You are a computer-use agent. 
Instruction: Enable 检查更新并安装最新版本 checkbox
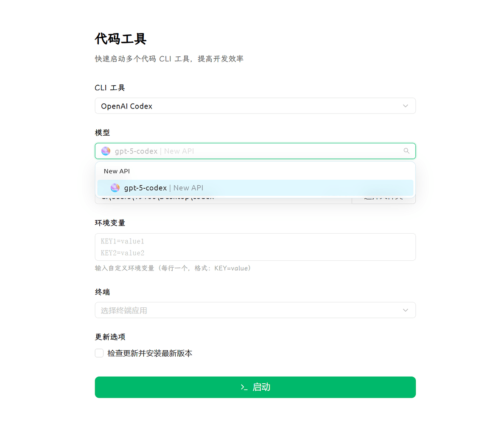pos(99,353)
